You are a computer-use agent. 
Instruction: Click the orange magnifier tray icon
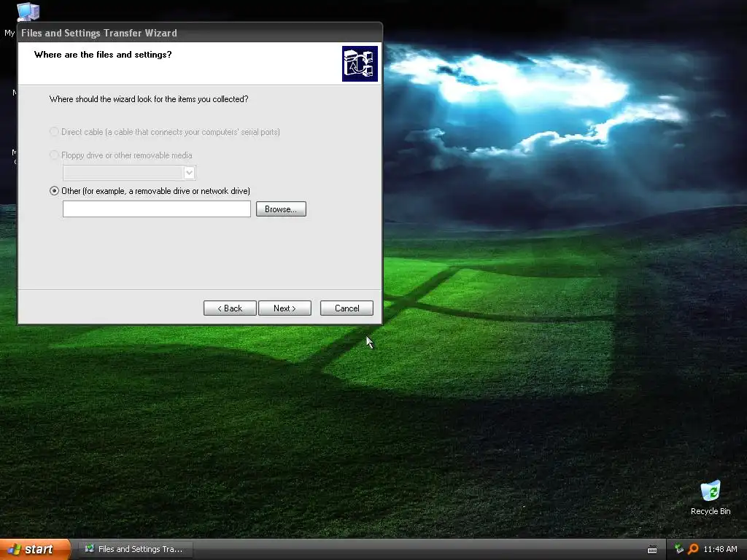(x=693, y=549)
